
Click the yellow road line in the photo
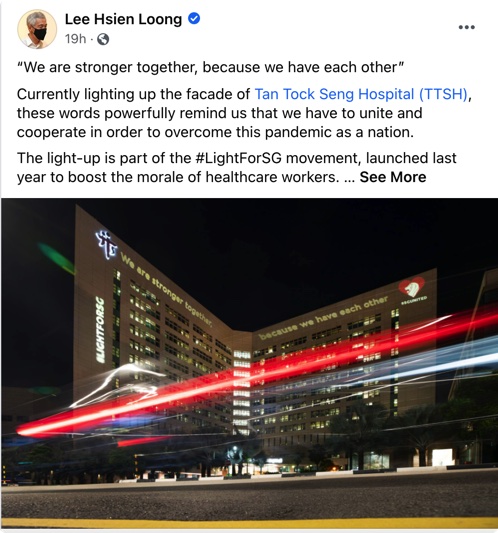click(250, 522)
